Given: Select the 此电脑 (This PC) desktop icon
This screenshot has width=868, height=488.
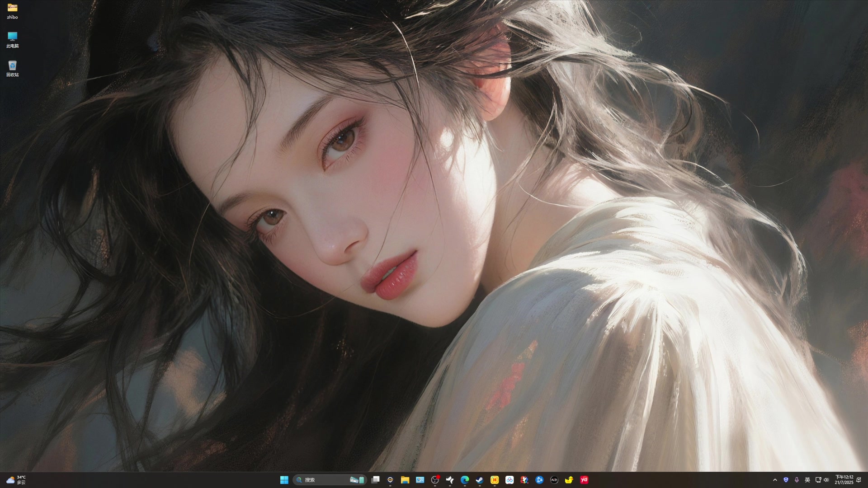Looking at the screenshot, I should point(12,40).
